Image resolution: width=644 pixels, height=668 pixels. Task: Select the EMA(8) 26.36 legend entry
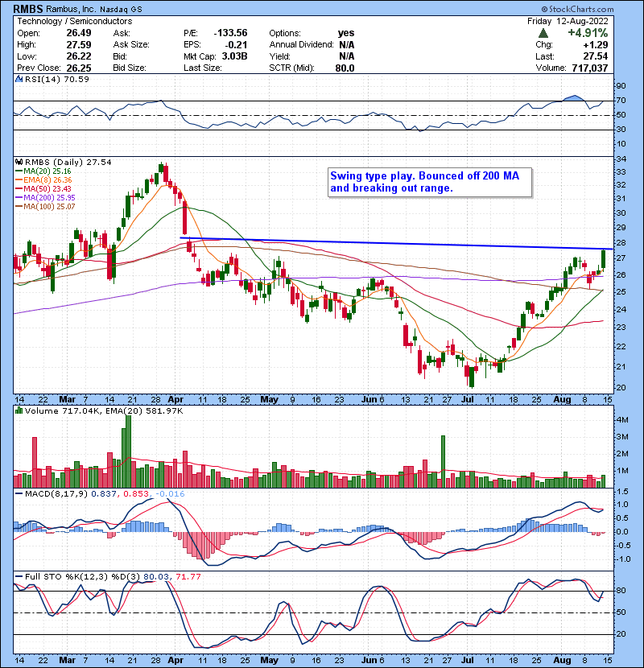point(43,180)
